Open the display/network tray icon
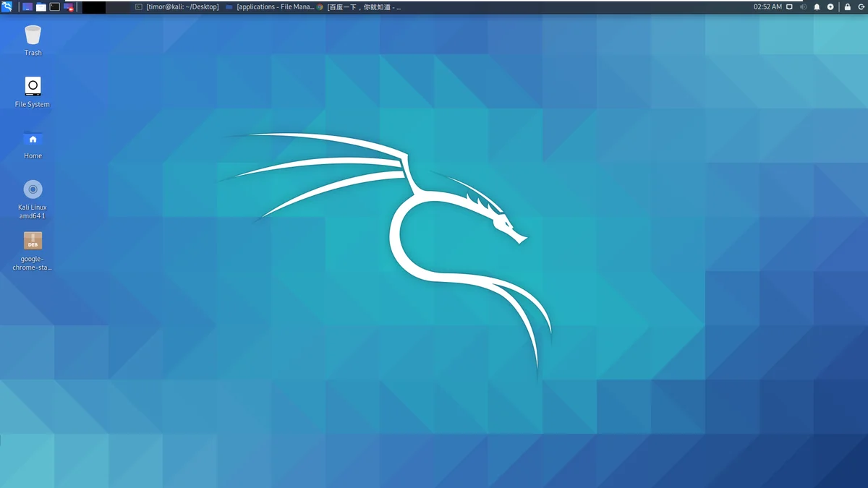The image size is (868, 488). pyautogui.click(x=789, y=7)
